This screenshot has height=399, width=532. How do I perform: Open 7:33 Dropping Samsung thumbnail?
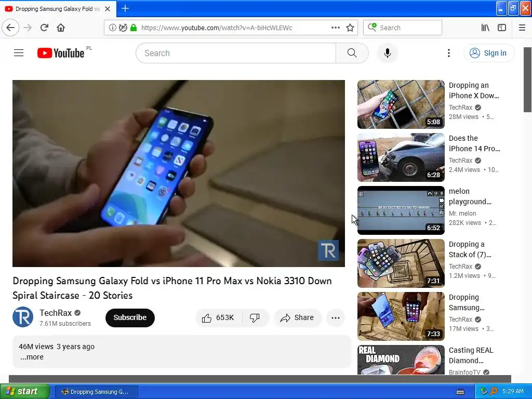(401, 316)
